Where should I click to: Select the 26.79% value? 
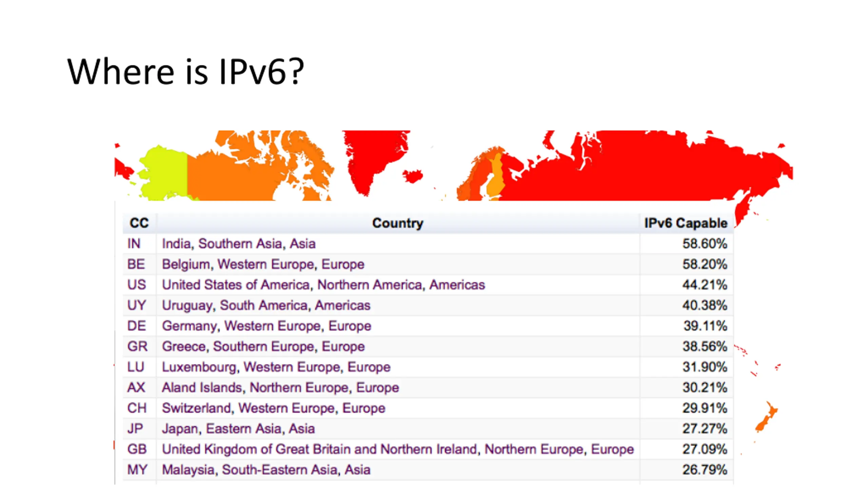click(705, 470)
